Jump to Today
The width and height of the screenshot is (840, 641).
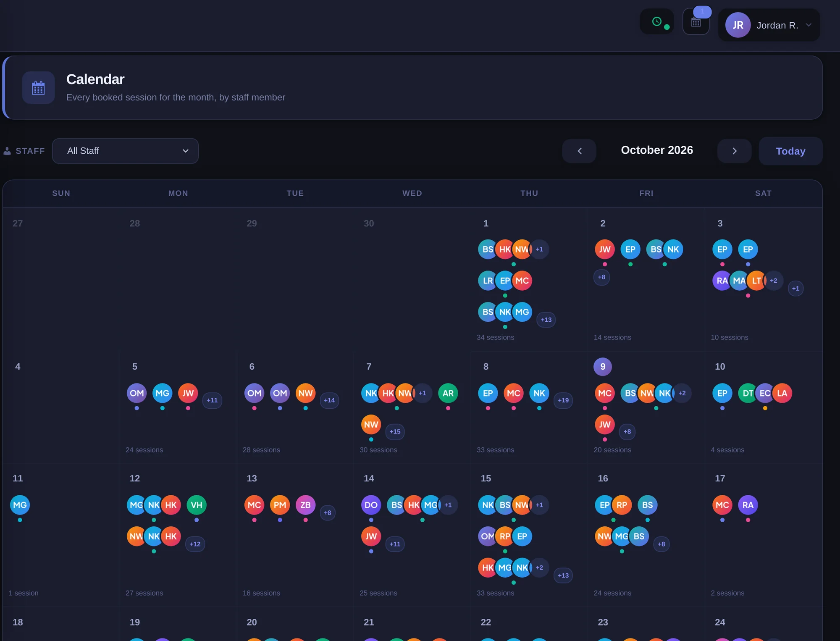[x=790, y=151]
